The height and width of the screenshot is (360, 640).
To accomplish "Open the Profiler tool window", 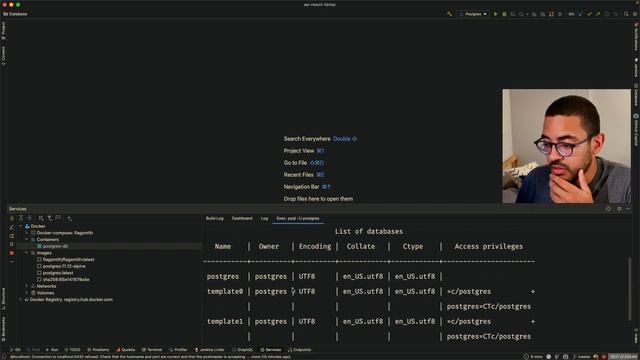I will pos(178,350).
